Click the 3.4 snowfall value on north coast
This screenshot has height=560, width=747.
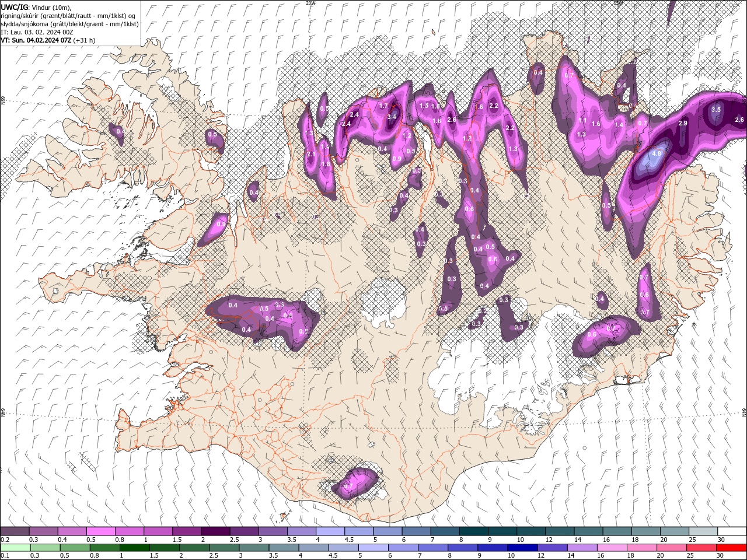tap(392, 117)
